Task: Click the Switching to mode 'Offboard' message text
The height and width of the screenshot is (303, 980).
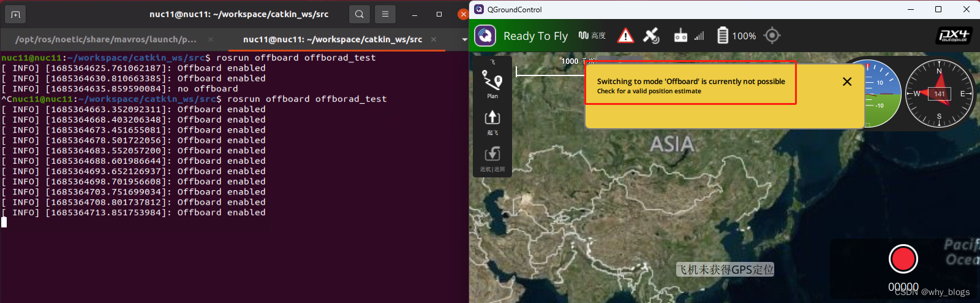Action: [x=691, y=81]
